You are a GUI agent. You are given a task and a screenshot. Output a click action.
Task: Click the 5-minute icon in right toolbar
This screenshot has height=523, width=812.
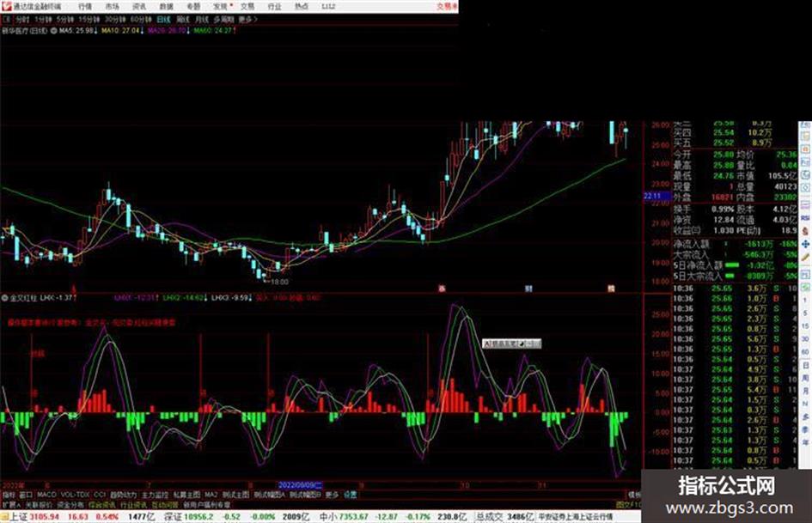tap(805, 313)
